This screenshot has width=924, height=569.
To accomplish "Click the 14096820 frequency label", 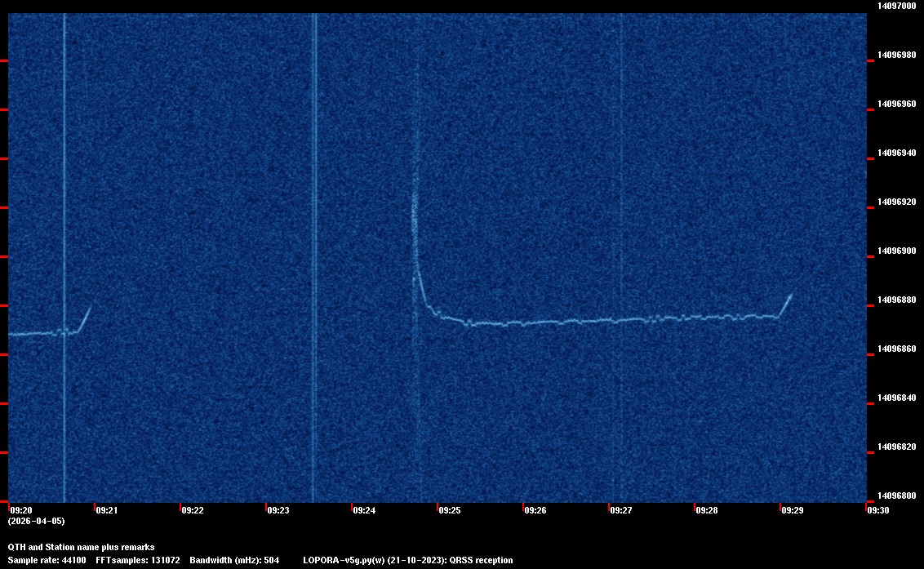I will (x=897, y=447).
